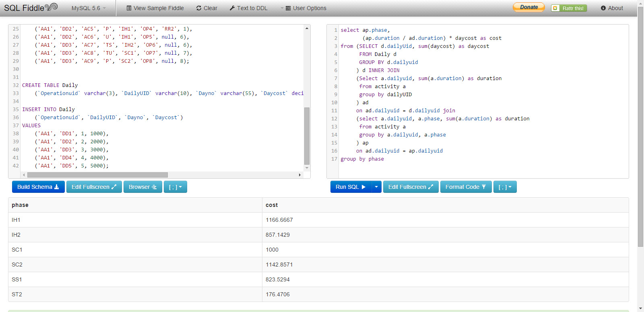This screenshot has width=644, height=312.
Task: Select the 'IH1' phase cell
Action: point(135,220)
